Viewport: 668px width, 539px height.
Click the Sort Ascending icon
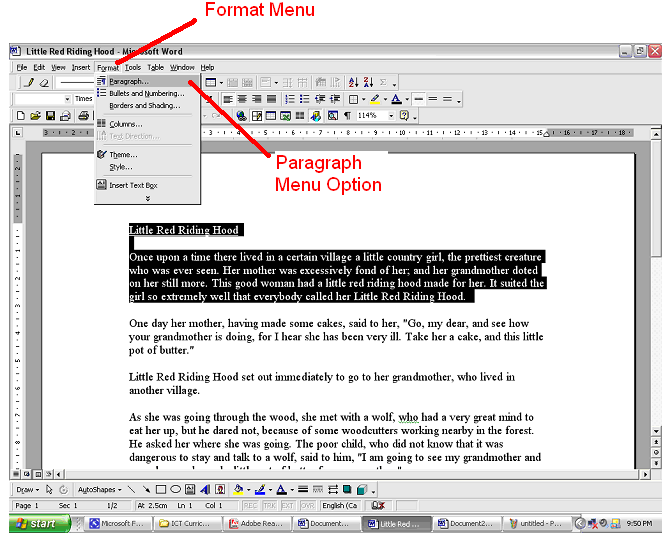[x=353, y=82]
